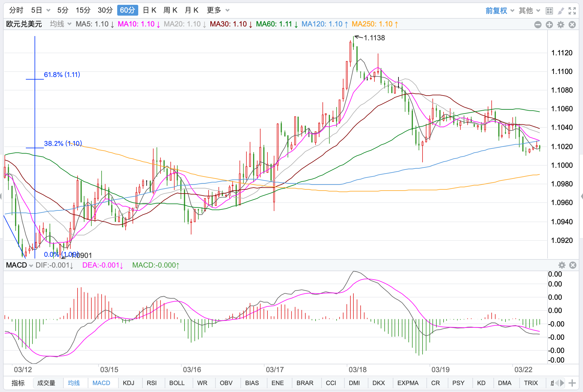Click the DEA value in MACD legend

(102, 265)
